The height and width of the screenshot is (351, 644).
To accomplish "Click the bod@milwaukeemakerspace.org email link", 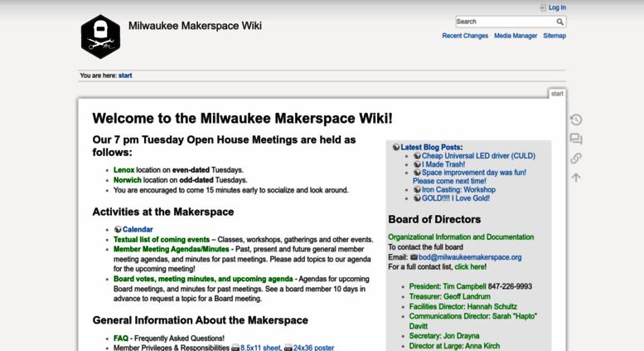I will (x=470, y=257).
